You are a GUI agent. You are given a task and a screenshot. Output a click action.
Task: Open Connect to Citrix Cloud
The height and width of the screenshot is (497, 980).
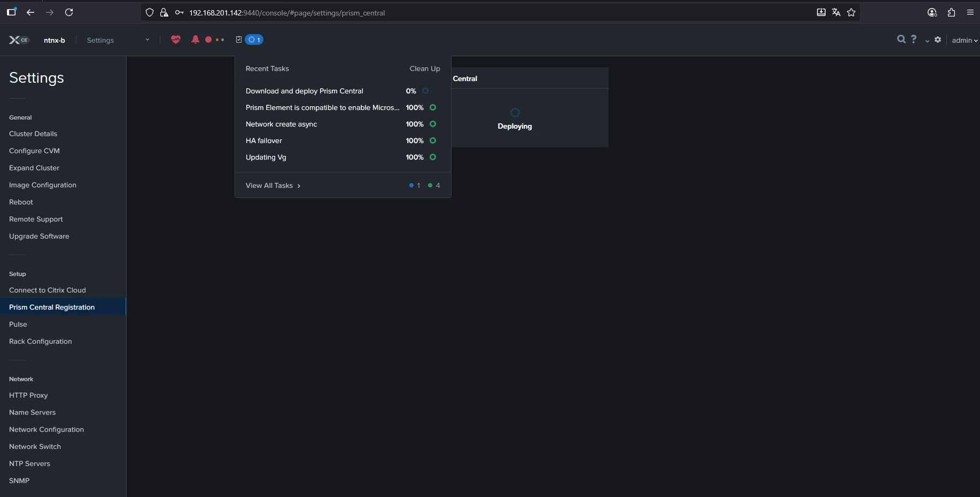(48, 290)
